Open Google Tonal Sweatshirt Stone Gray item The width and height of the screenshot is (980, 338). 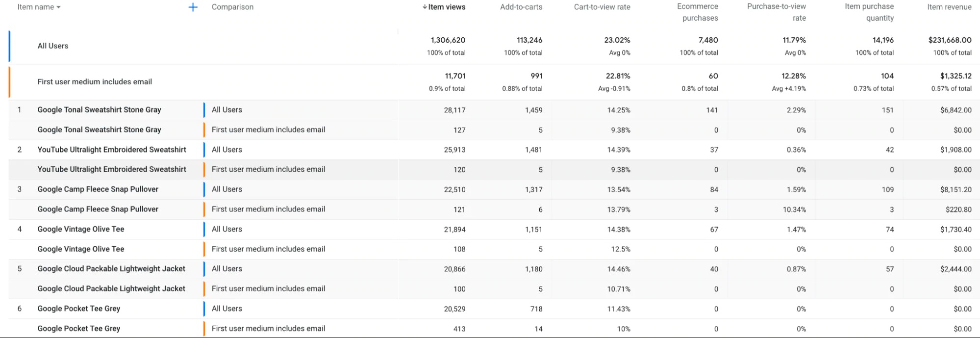tap(99, 109)
